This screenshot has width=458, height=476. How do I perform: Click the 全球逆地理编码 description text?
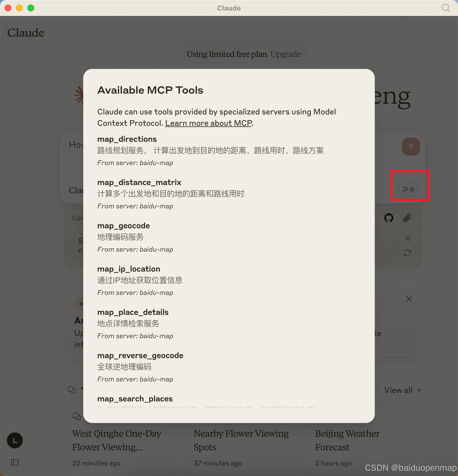[x=124, y=367]
